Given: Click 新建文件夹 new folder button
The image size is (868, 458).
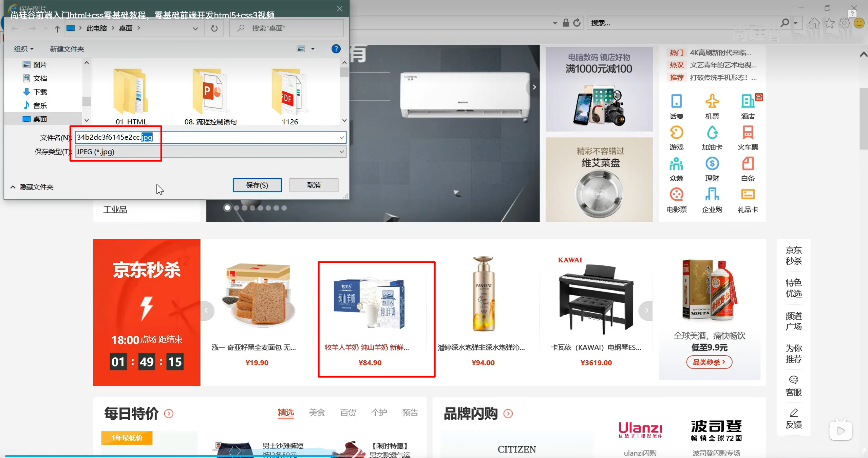Looking at the screenshot, I should point(67,49).
